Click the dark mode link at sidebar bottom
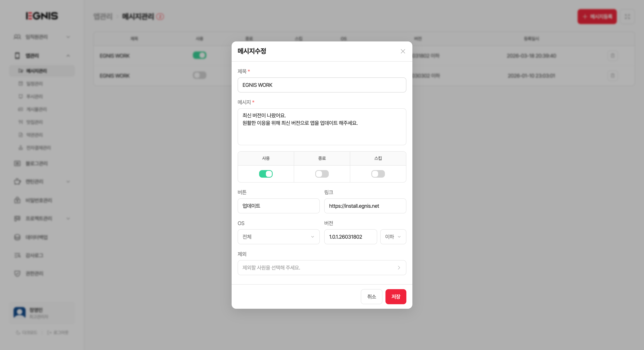The height and width of the screenshot is (350, 644). click(x=26, y=332)
